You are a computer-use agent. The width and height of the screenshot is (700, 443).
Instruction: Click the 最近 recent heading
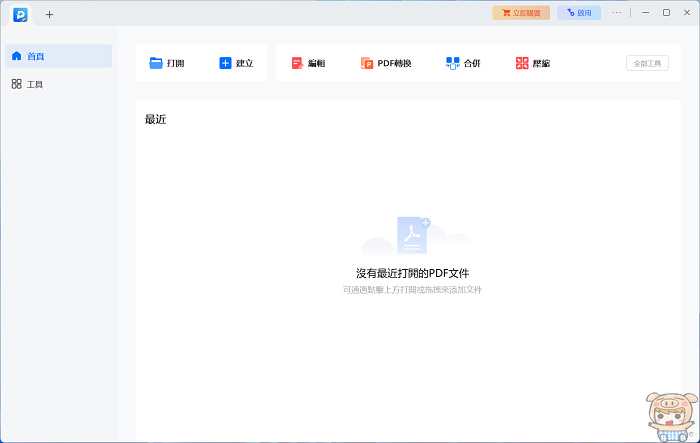point(155,119)
